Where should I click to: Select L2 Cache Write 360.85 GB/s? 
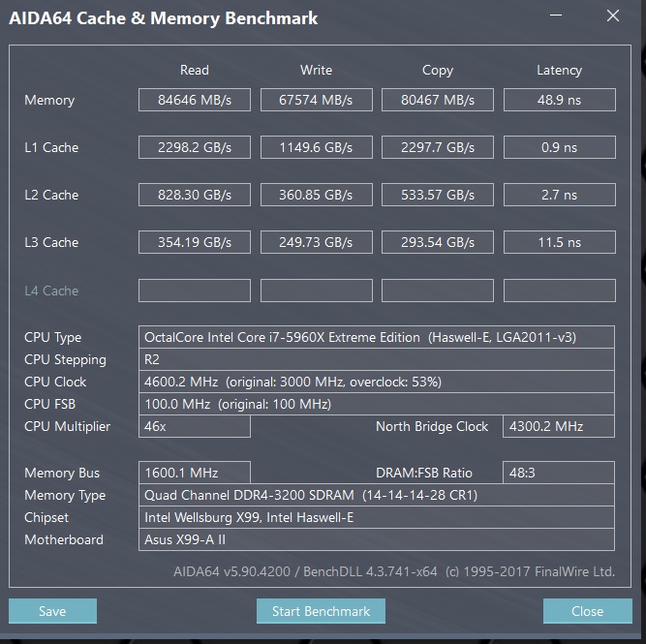pyautogui.click(x=317, y=195)
